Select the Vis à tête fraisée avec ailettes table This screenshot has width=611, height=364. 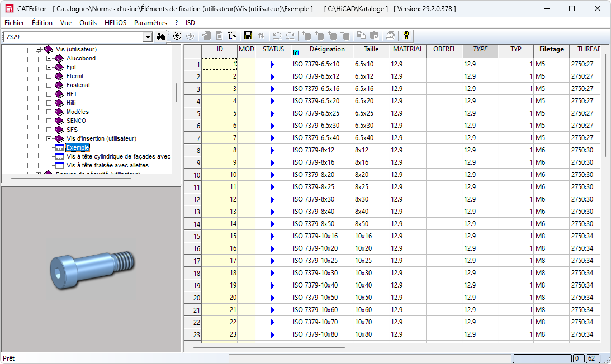pos(107,165)
